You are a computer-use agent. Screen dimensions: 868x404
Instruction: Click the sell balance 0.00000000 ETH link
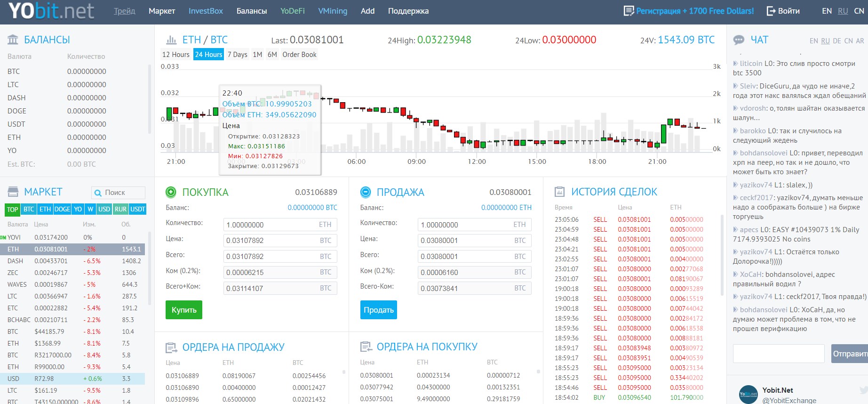pos(506,208)
